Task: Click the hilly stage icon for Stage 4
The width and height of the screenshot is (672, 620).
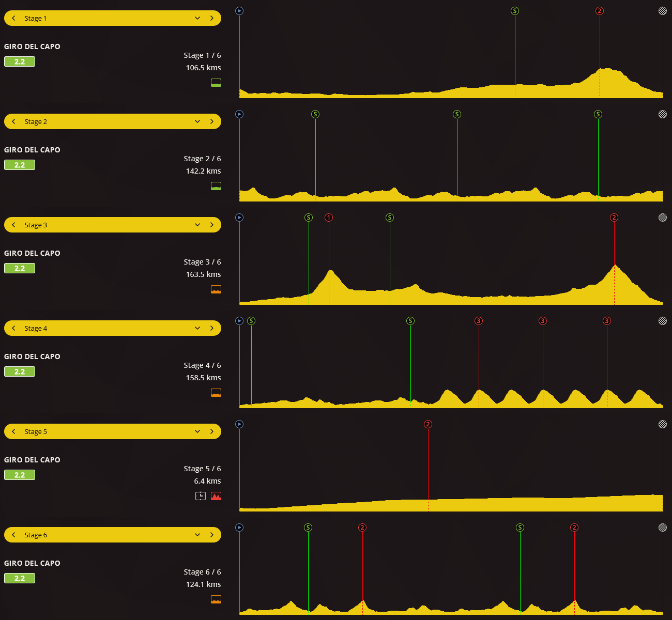Action: (x=216, y=393)
